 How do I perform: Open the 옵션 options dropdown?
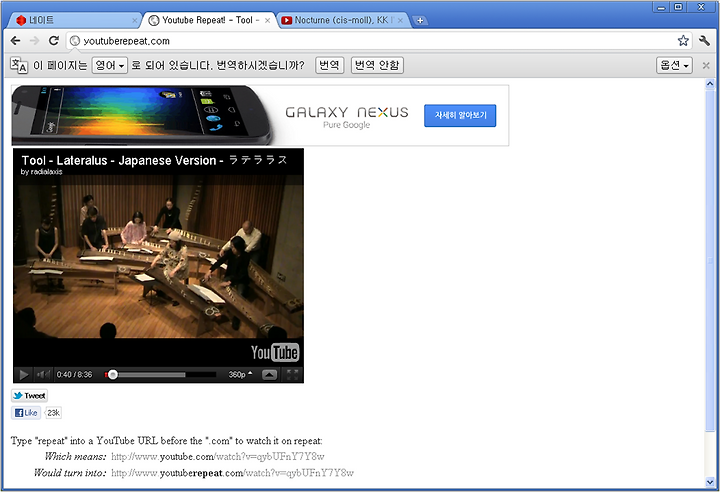click(674, 65)
